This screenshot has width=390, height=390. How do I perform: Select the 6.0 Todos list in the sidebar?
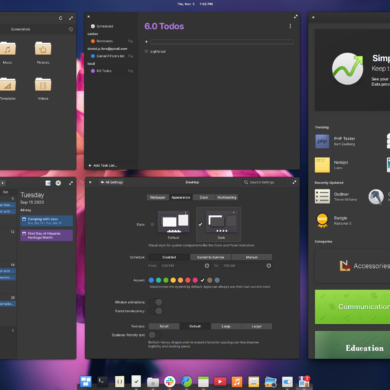pos(111,71)
